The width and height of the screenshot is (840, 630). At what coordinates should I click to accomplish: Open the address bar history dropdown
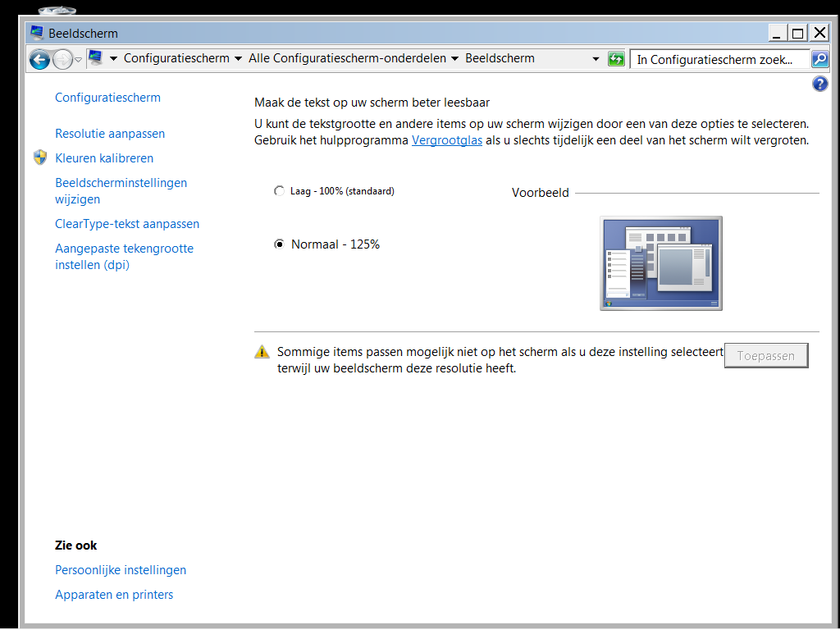point(596,59)
